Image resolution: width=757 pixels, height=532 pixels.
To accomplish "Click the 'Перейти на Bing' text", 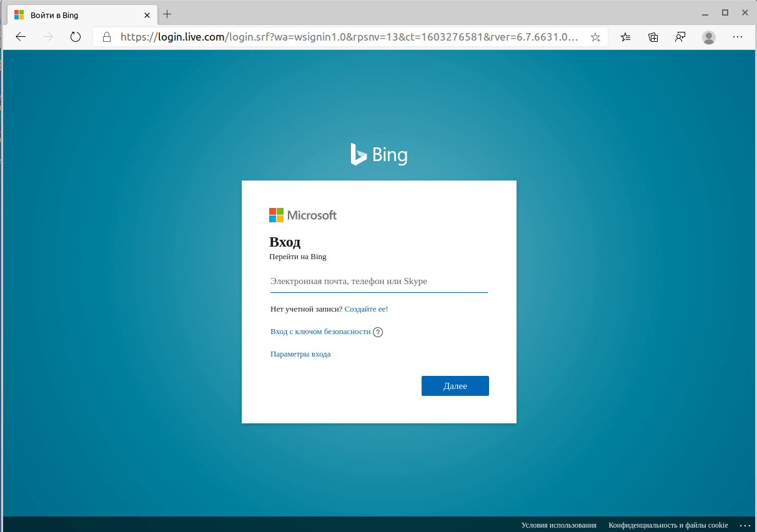I will pos(298,257).
